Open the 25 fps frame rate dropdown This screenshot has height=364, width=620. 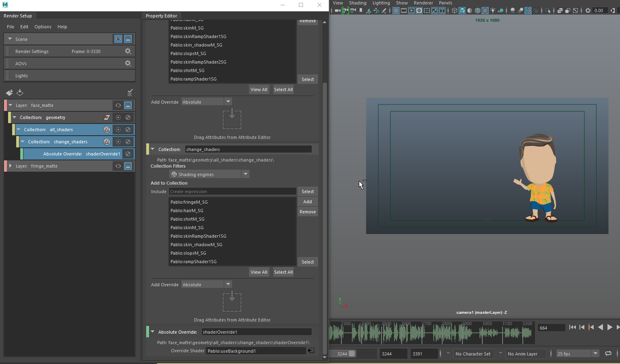point(595,353)
